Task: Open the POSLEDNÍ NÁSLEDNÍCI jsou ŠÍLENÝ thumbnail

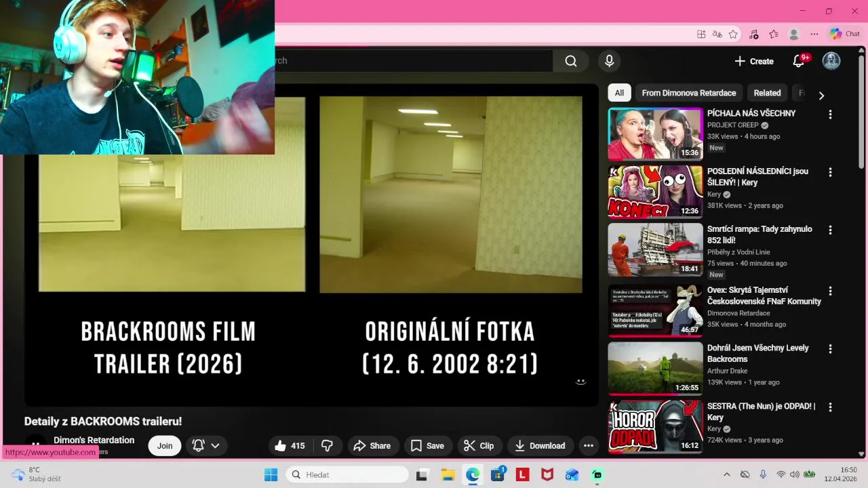Action: point(655,192)
